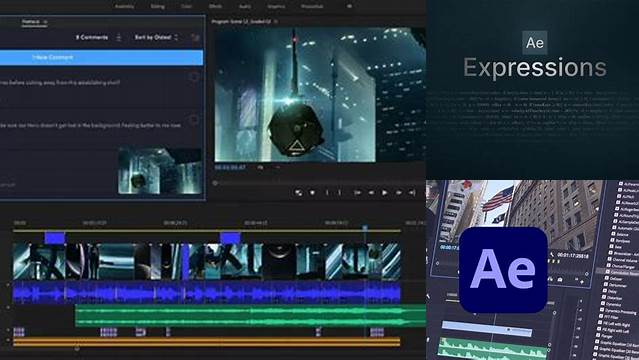Open the Sort by Oldest dropdown
Viewport: 639px width, 360px height.
(156, 37)
